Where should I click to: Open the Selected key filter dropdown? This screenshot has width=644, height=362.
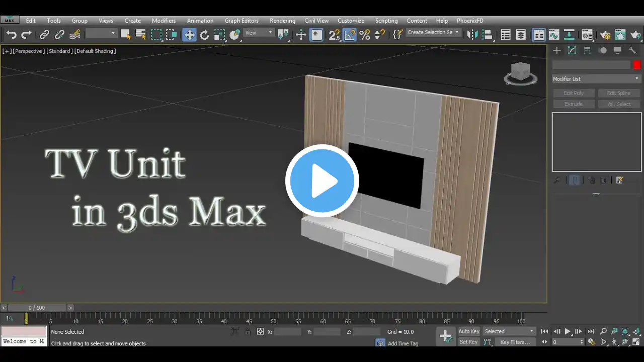click(x=509, y=331)
